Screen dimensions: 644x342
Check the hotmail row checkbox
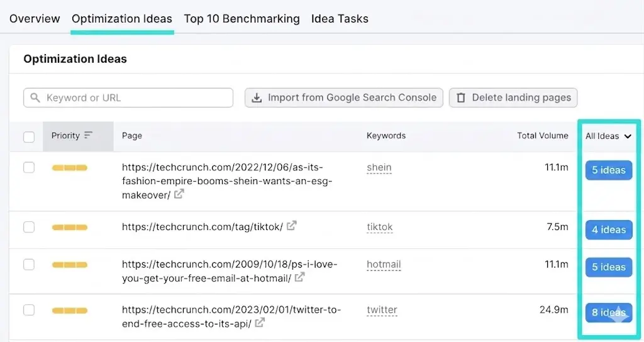(29, 265)
